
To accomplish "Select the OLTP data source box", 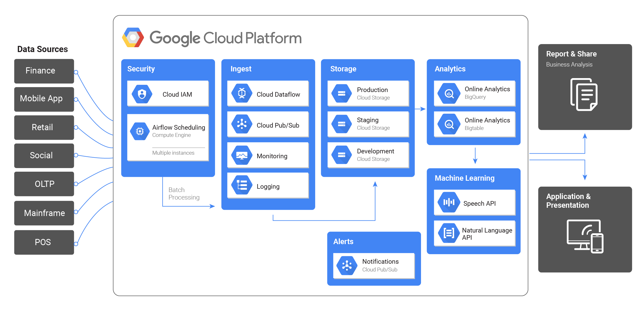I will click(x=44, y=184).
